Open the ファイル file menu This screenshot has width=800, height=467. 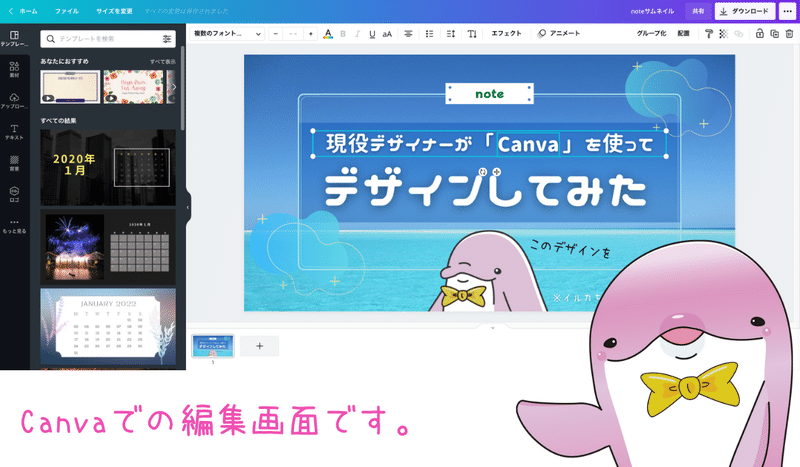[67, 11]
